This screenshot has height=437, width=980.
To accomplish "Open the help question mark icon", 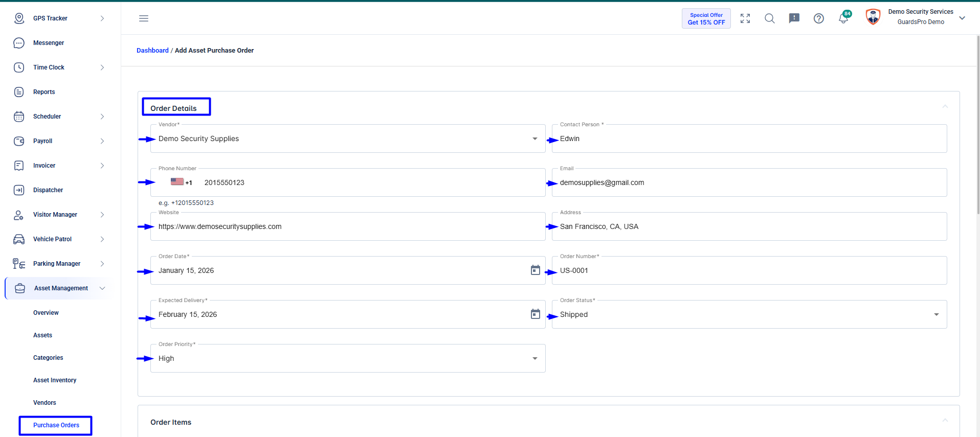I will (819, 18).
